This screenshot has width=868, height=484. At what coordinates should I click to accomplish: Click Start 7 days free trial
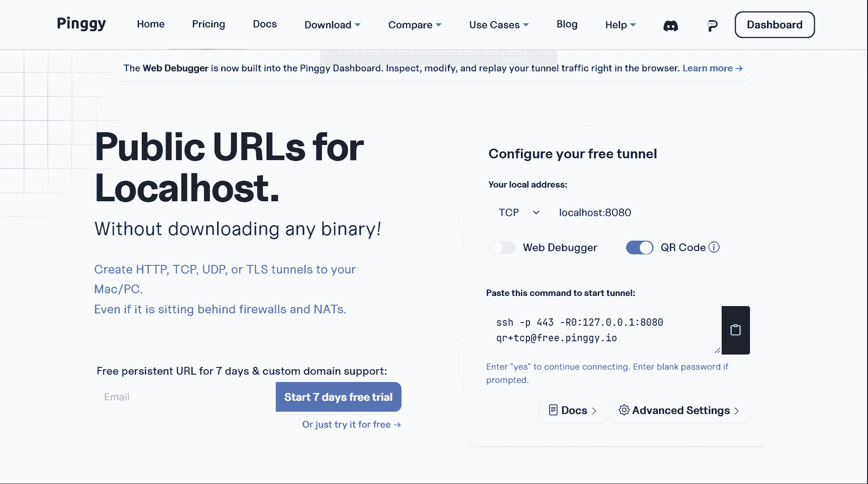[338, 397]
